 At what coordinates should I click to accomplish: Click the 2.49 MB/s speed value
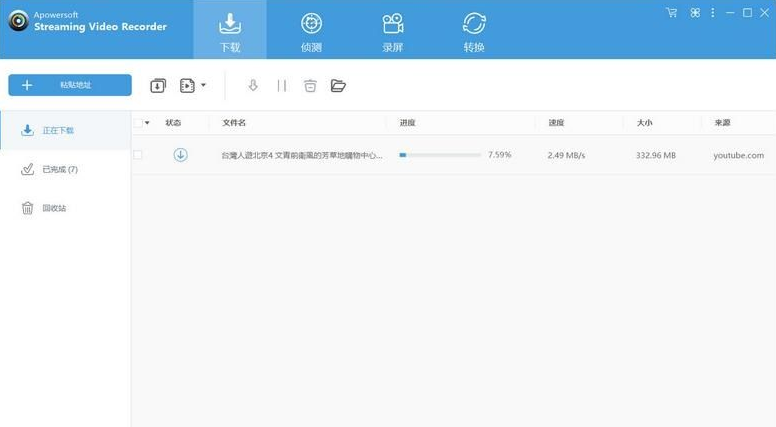[x=566, y=155]
